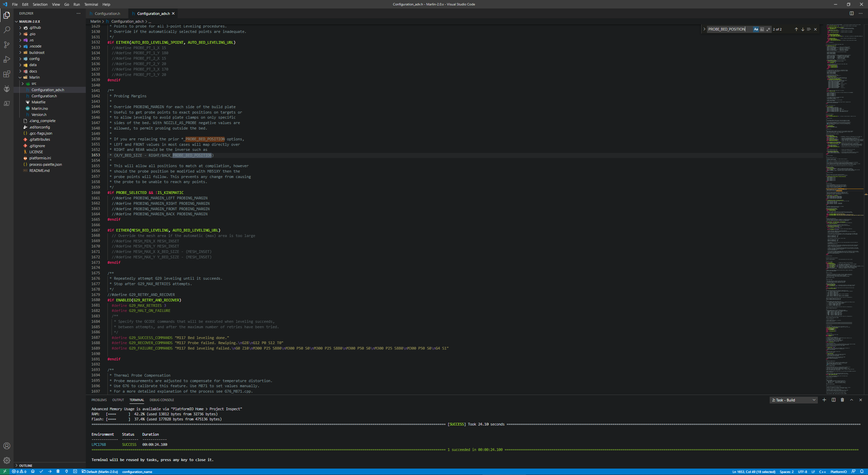Toggle Use Regular Expression in find widget

(x=768, y=29)
